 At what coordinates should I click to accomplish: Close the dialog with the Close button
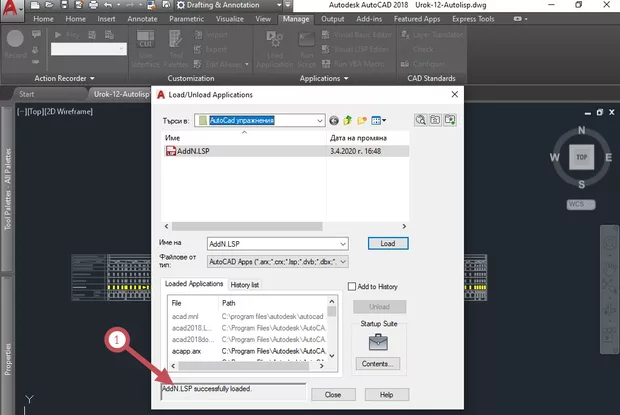pyautogui.click(x=330, y=395)
